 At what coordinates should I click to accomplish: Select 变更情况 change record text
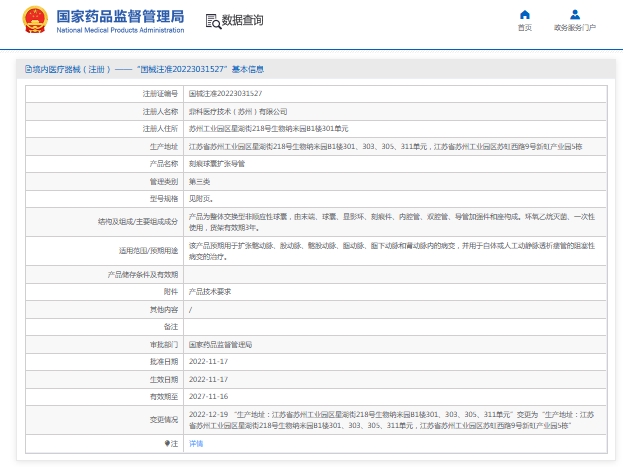point(391,420)
